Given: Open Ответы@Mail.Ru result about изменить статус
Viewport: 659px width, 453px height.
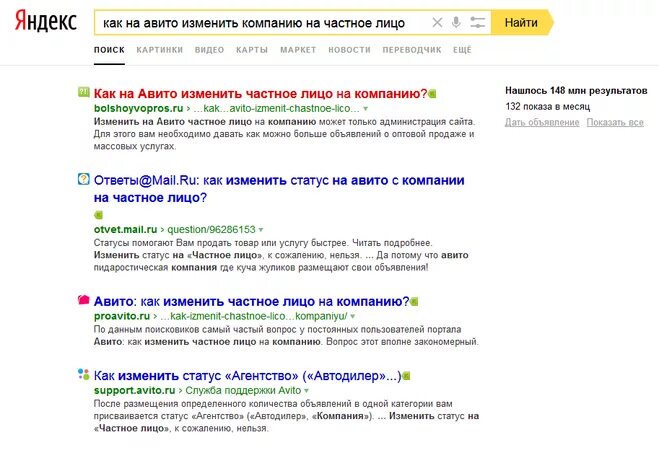Looking at the screenshot, I should tap(279, 189).
